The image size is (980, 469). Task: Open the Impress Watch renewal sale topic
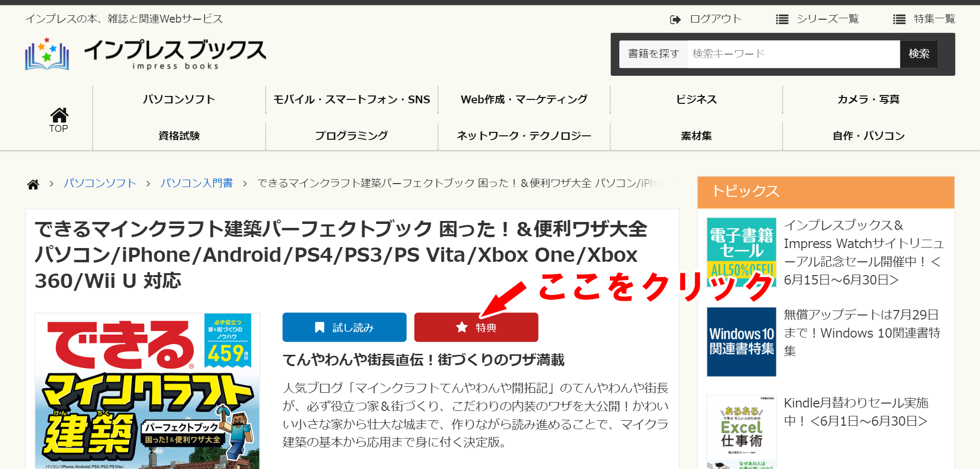pos(864,252)
